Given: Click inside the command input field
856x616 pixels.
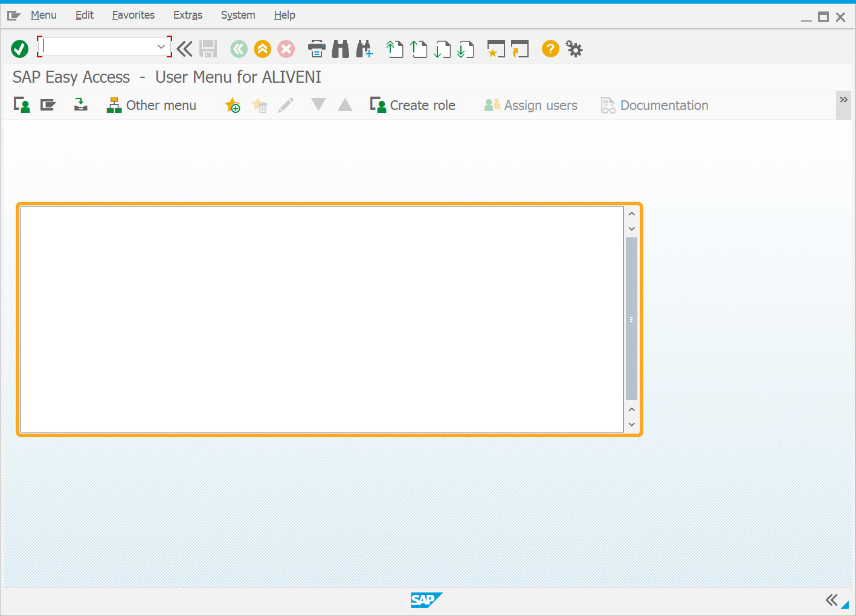Looking at the screenshot, I should [x=98, y=47].
